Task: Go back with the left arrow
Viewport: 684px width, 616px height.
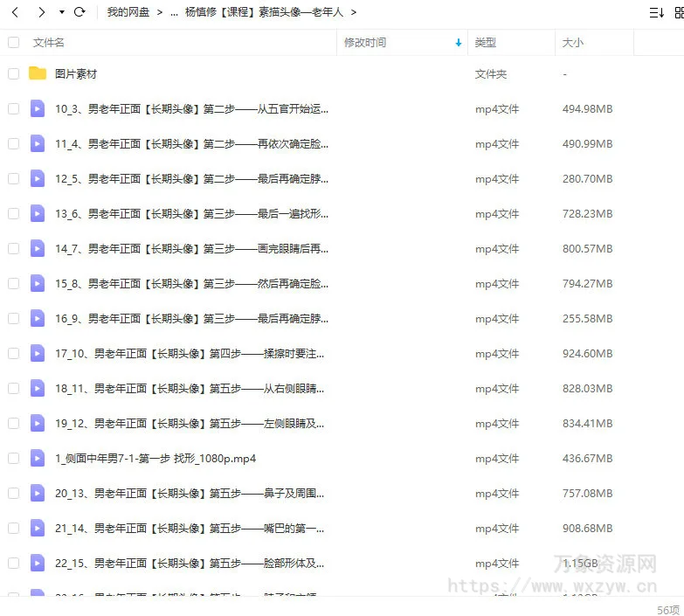Action: tap(15, 12)
